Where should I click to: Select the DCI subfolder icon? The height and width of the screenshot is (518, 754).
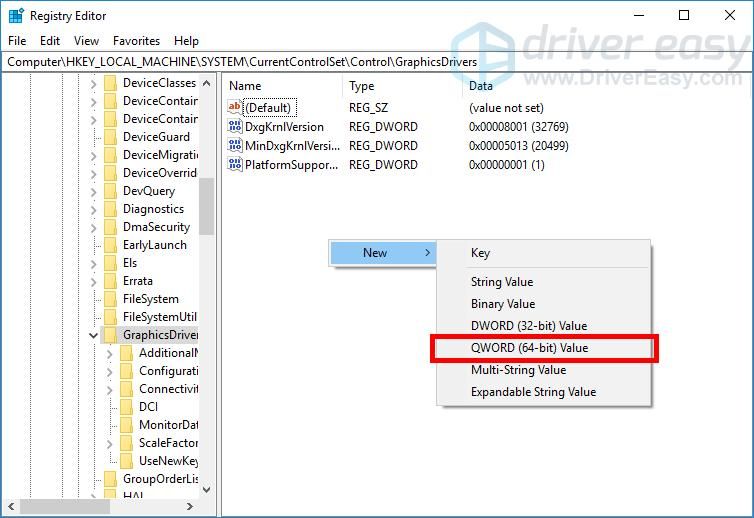[x=126, y=407]
